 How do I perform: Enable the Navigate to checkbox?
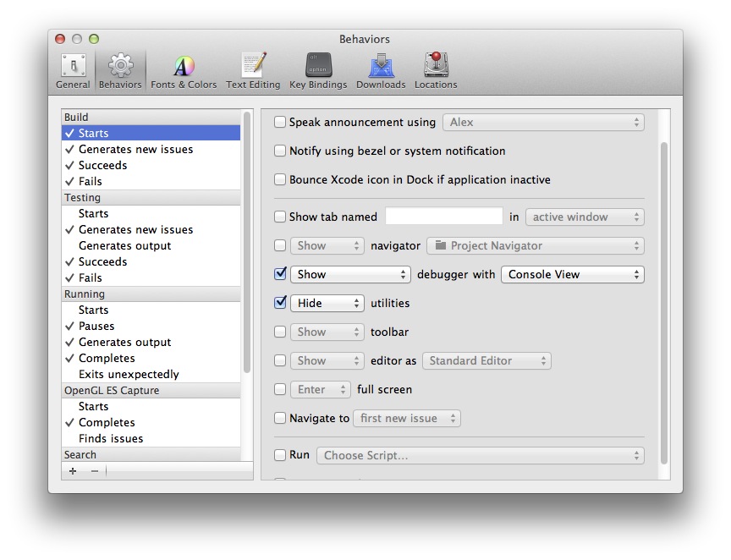pyautogui.click(x=280, y=418)
